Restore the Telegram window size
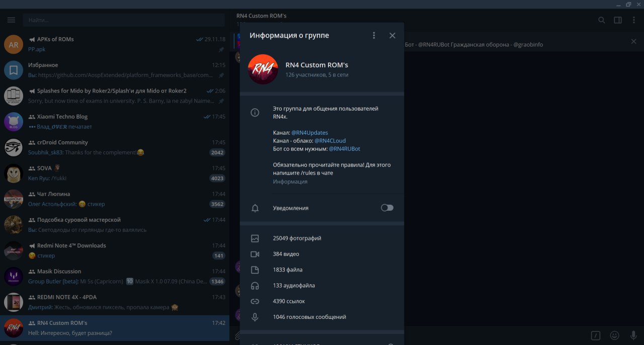The height and width of the screenshot is (345, 644). (628, 4)
